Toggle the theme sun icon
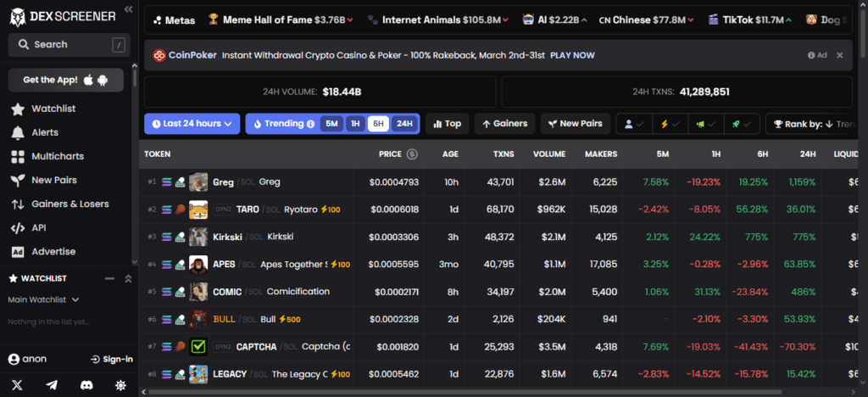The image size is (868, 397). pos(120,385)
